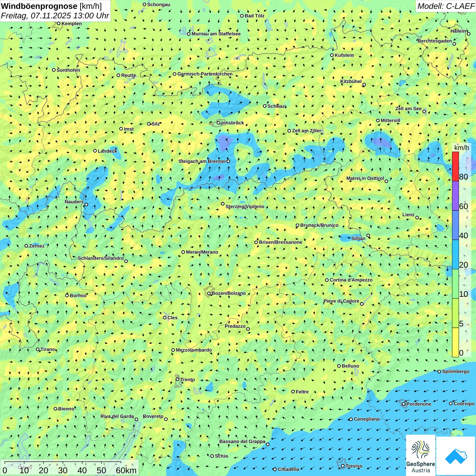The image size is (476, 476).
Task: Click the Windböenprognose title text
Action: pos(39,6)
